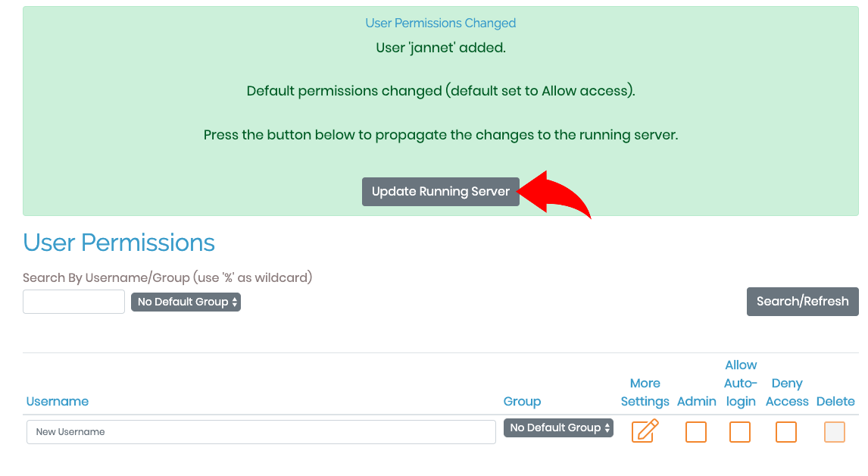Click the username/group search text box
Viewport: 868px width, 476px height.
tap(73, 302)
